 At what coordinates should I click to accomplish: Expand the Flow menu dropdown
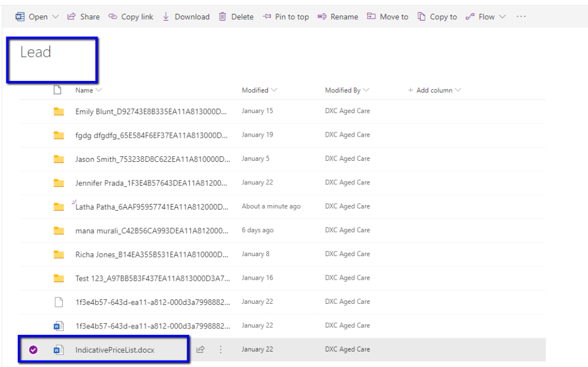coord(502,17)
